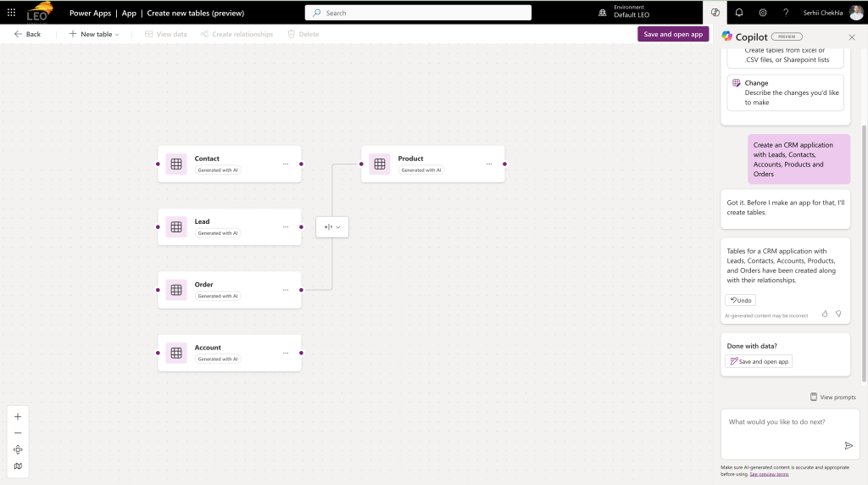Screen dimensions: 868x485
Task: Open settings gear in the header
Action: coord(763,13)
